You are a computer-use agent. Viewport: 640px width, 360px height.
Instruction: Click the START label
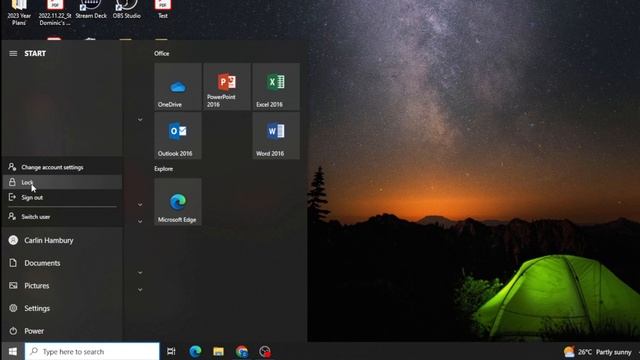[x=35, y=53]
